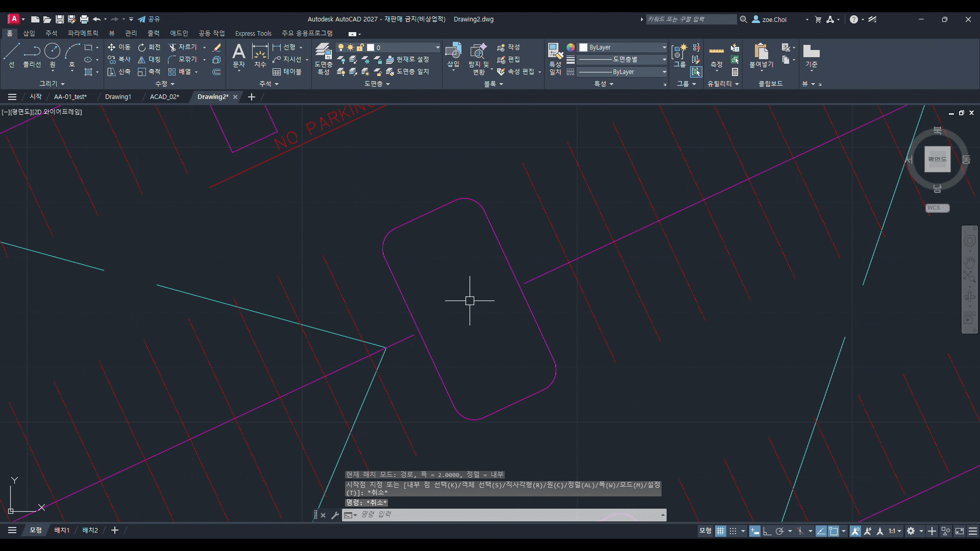Click the 공유 share button
The image size is (980, 551).
(149, 19)
